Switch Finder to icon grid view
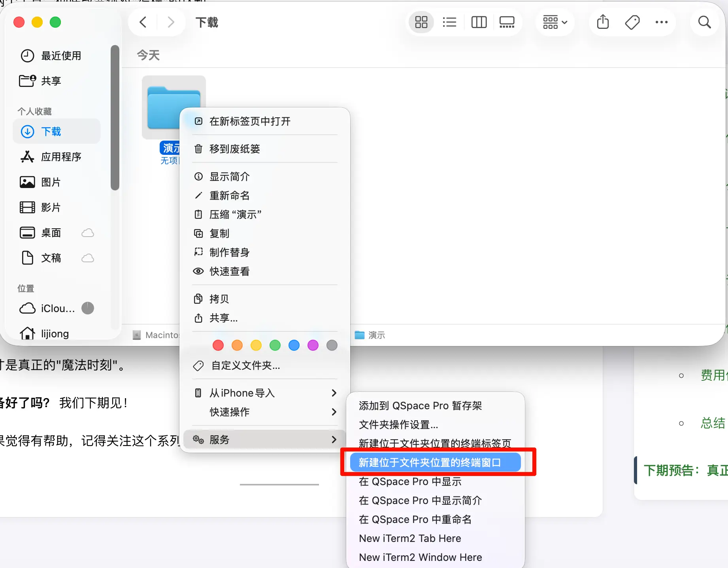The image size is (728, 568). 421,22
